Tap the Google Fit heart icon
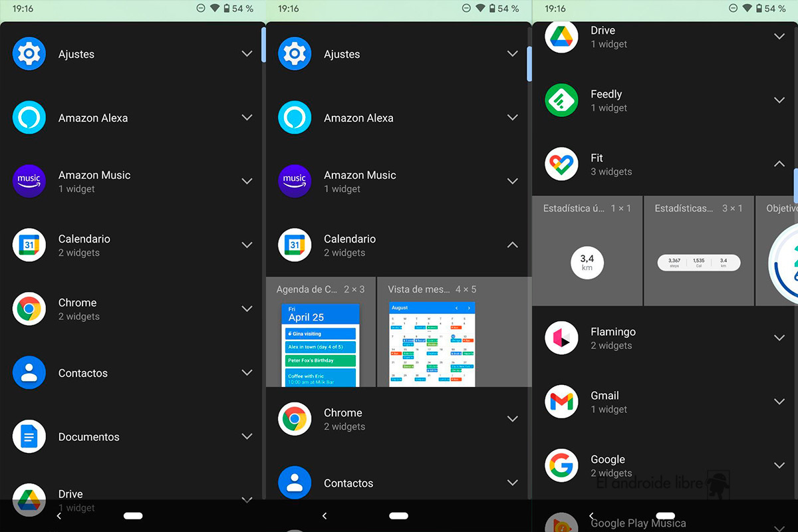The height and width of the screenshot is (532, 798). pos(561,164)
